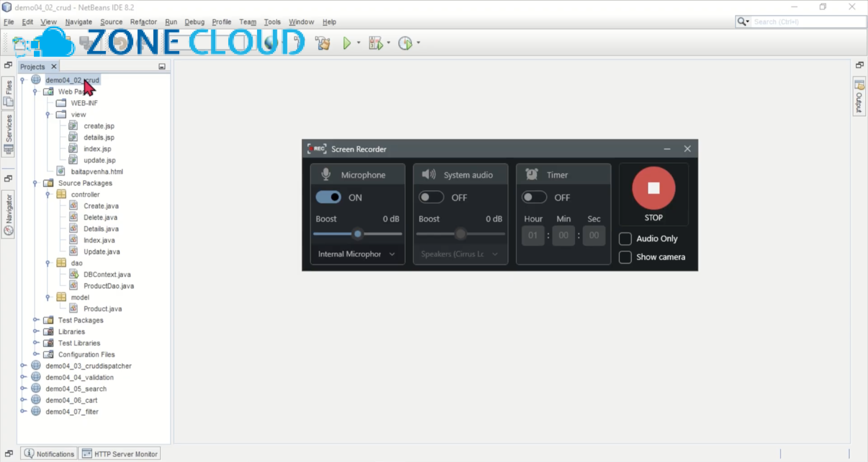This screenshot has height=462, width=868.
Task: Minimize the Screen Recorder window
Action: pyautogui.click(x=667, y=149)
